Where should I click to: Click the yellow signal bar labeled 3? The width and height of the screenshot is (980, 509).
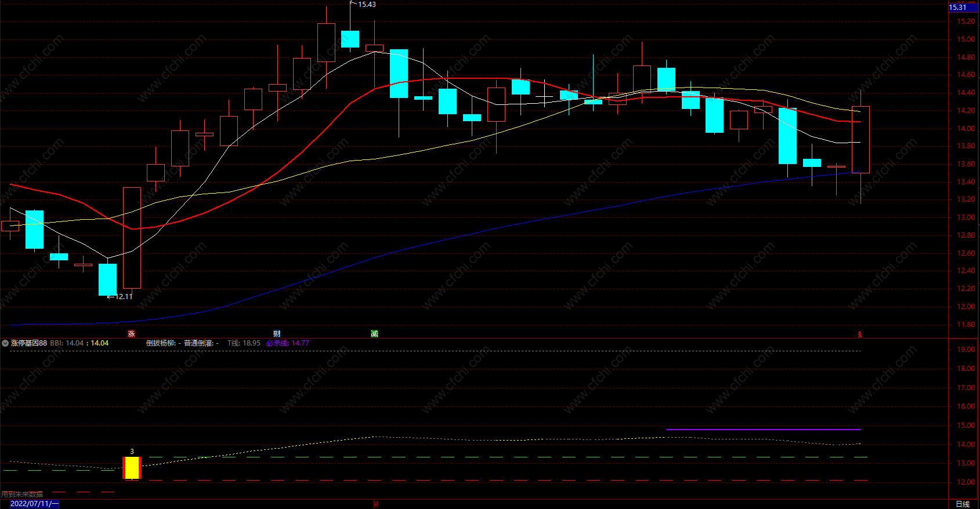pyautogui.click(x=132, y=468)
